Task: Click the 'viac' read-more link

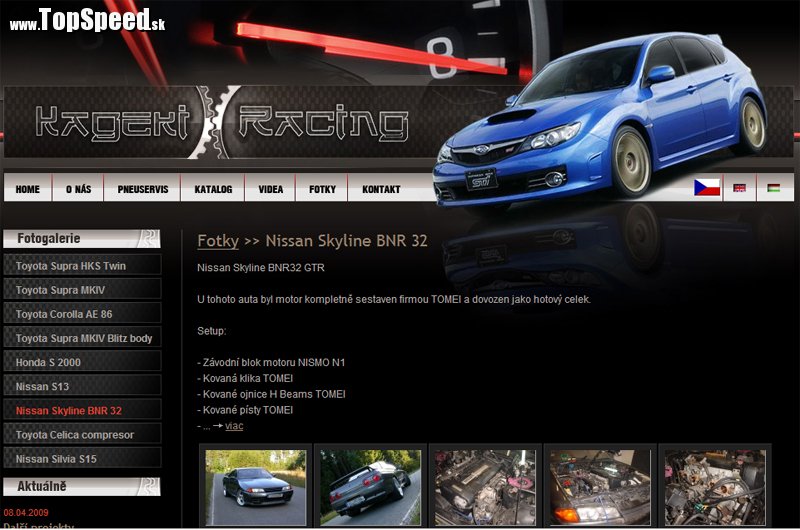Action: [x=234, y=426]
